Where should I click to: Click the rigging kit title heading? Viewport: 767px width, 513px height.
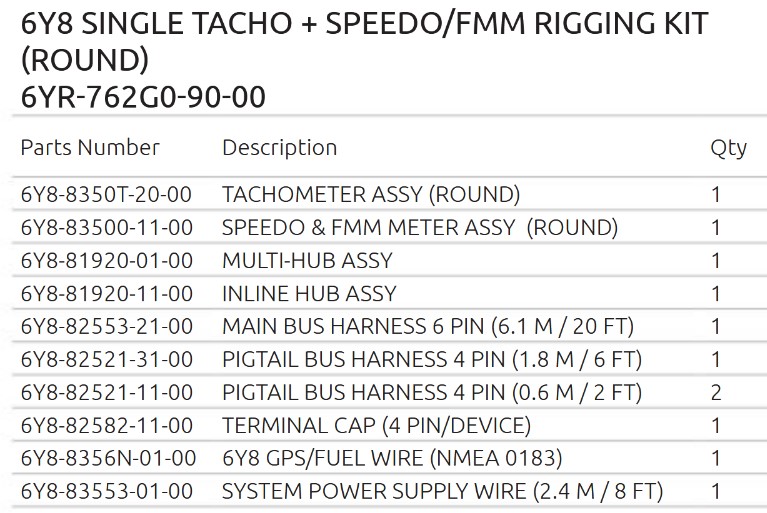click(365, 42)
